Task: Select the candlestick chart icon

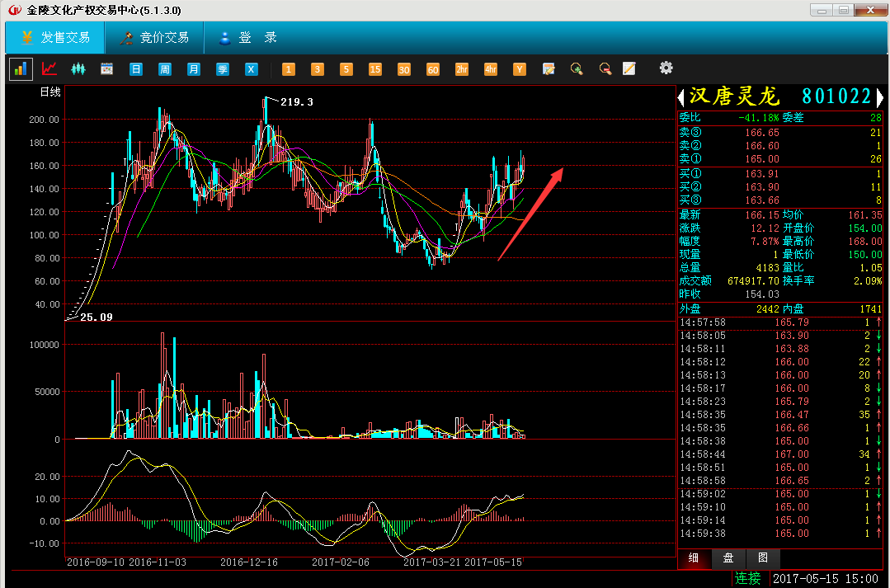Action: [78, 69]
